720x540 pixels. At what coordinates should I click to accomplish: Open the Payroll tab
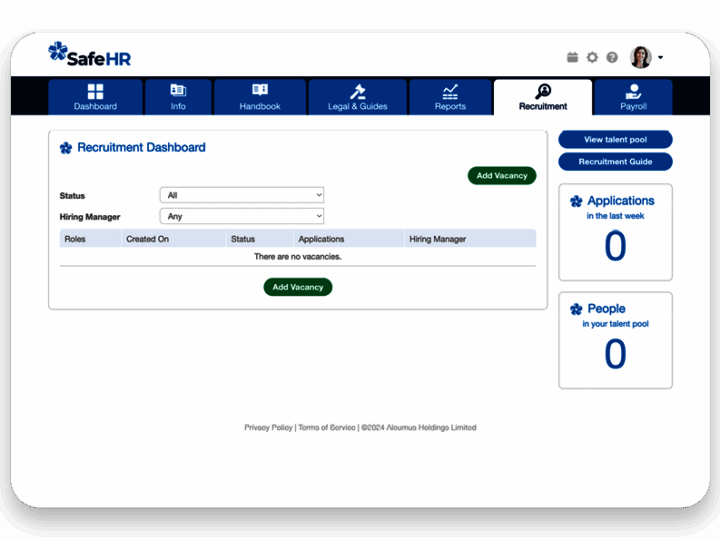coord(633,97)
